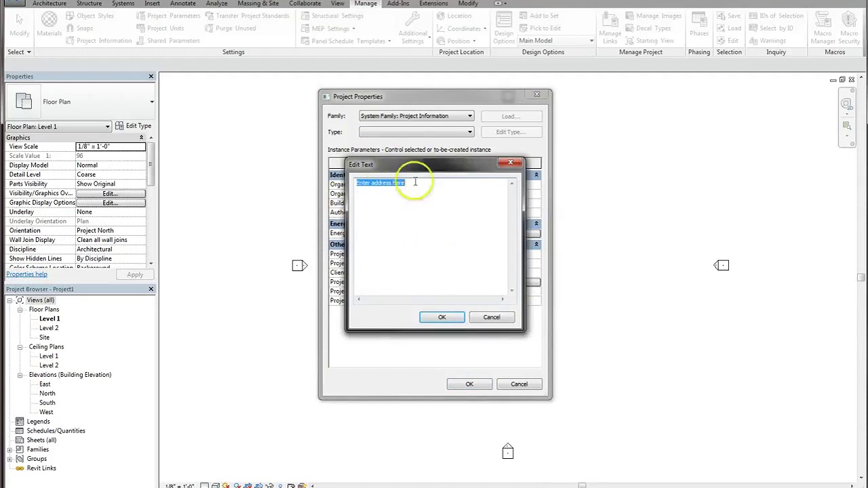Open the Materials browser
The width and height of the screenshot is (868, 488).
pyautogui.click(x=49, y=24)
